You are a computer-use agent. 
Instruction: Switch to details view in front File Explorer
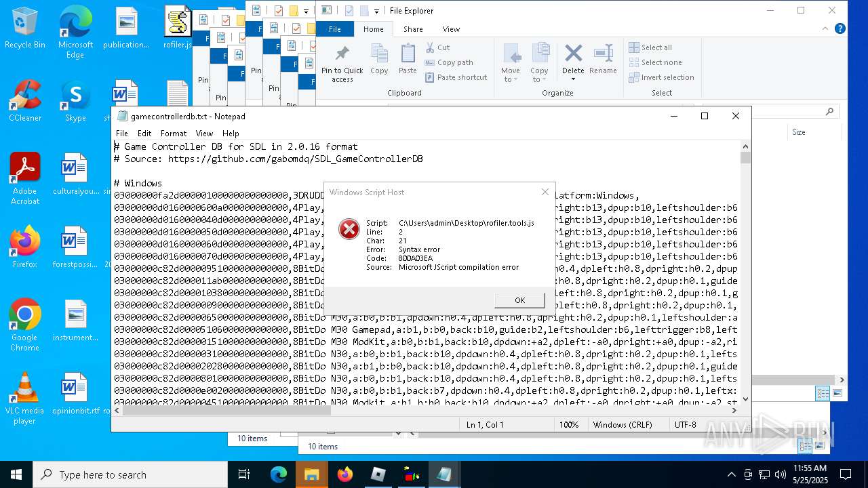pyautogui.click(x=823, y=393)
